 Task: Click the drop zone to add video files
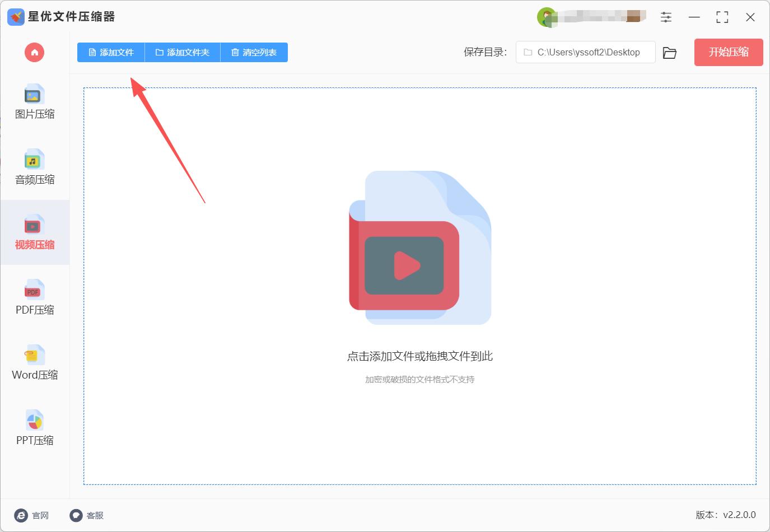(x=420, y=280)
